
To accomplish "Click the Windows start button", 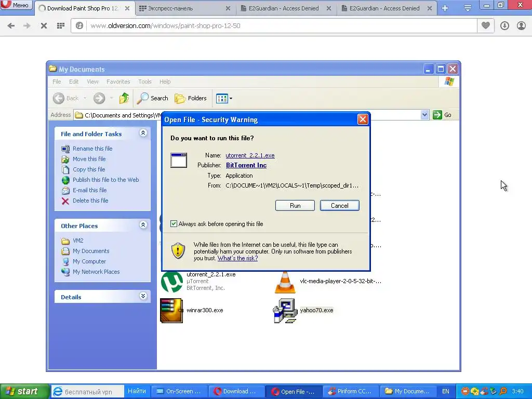I will [x=25, y=391].
